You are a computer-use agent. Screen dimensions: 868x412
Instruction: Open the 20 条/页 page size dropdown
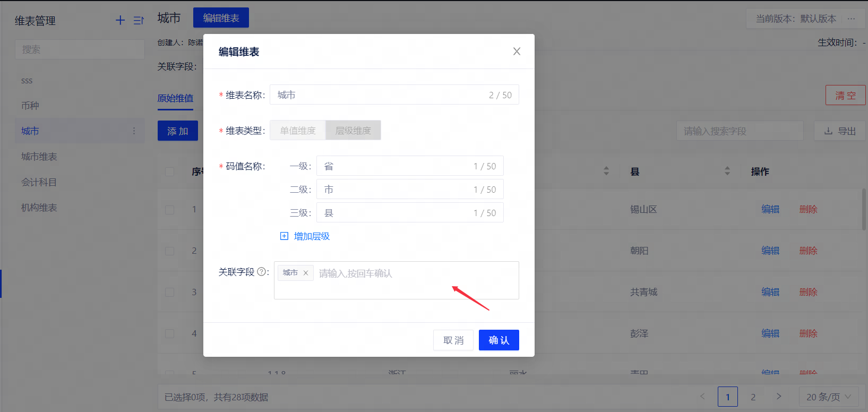(x=828, y=397)
